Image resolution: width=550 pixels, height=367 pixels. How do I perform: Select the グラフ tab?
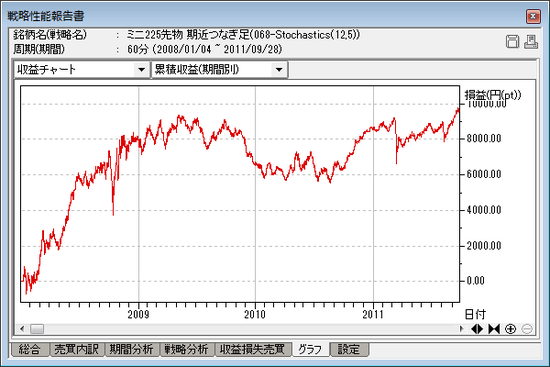click(x=310, y=349)
